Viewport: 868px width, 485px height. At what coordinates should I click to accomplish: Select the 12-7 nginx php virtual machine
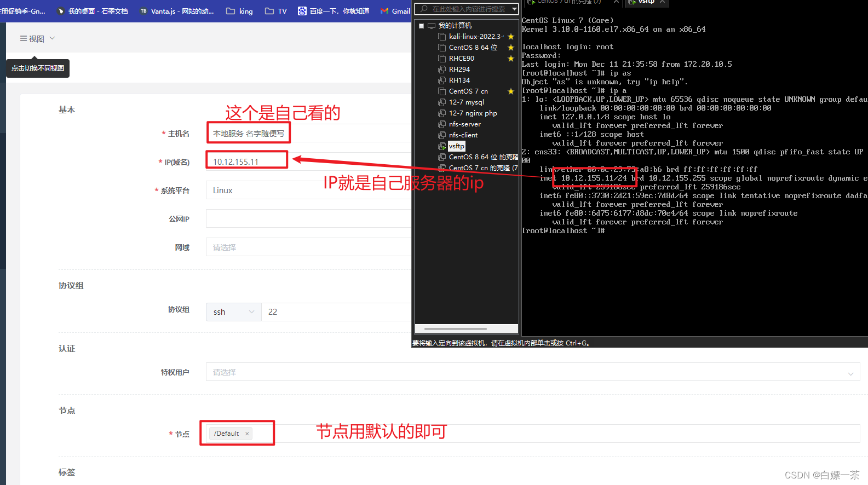(473, 113)
